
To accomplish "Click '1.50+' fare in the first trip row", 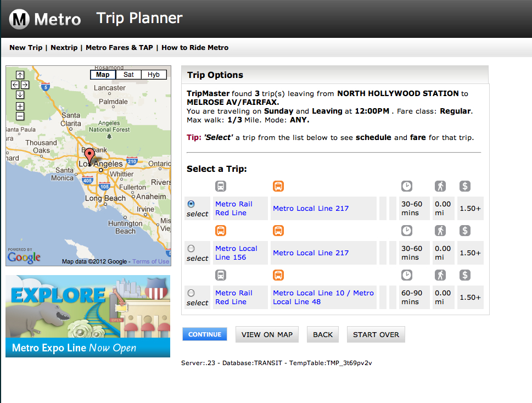I will point(471,208).
